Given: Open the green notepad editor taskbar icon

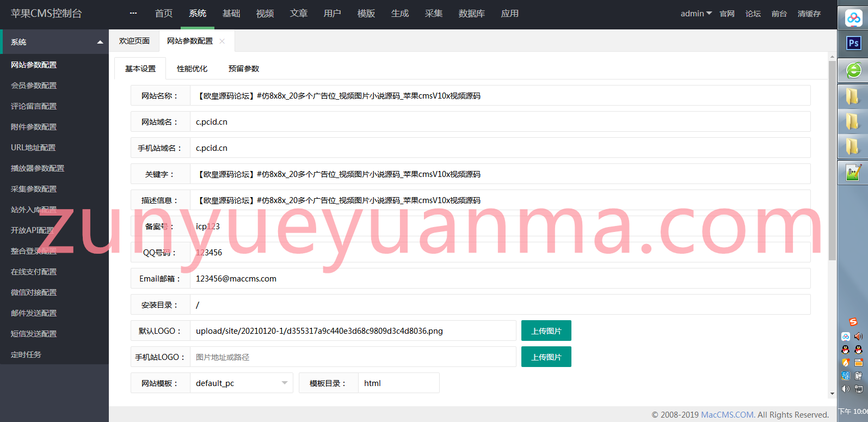Looking at the screenshot, I should pos(853,173).
